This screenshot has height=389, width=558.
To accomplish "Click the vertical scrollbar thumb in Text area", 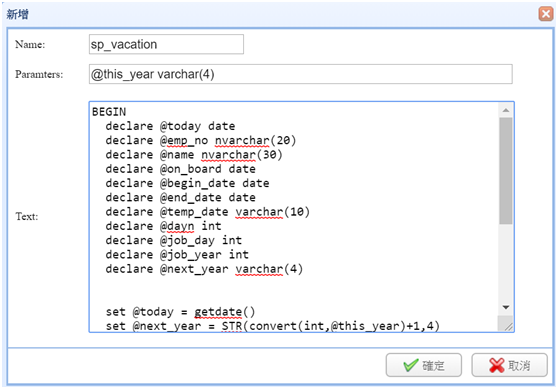I will point(506,171).
